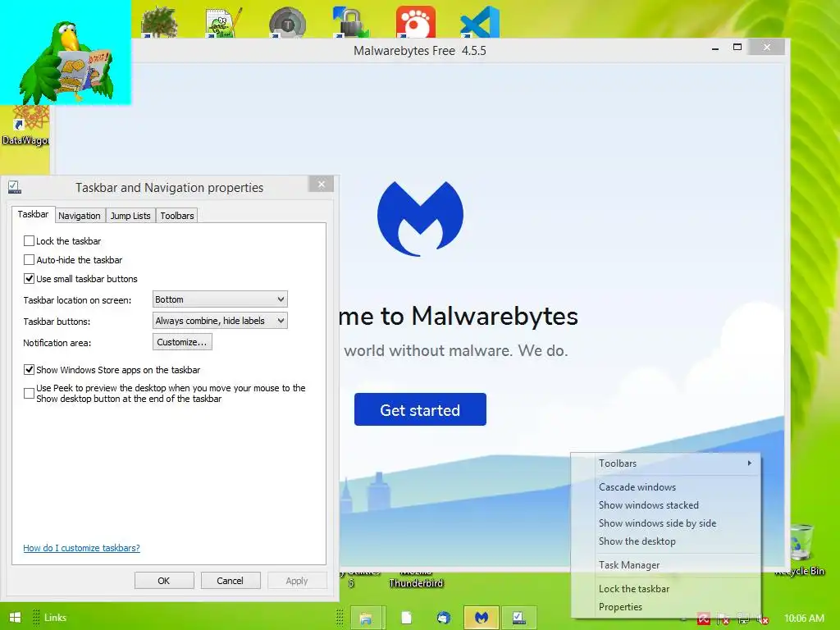The width and height of the screenshot is (840, 630).
Task: Click the Malwarebytes taskbar button
Action: click(x=482, y=619)
